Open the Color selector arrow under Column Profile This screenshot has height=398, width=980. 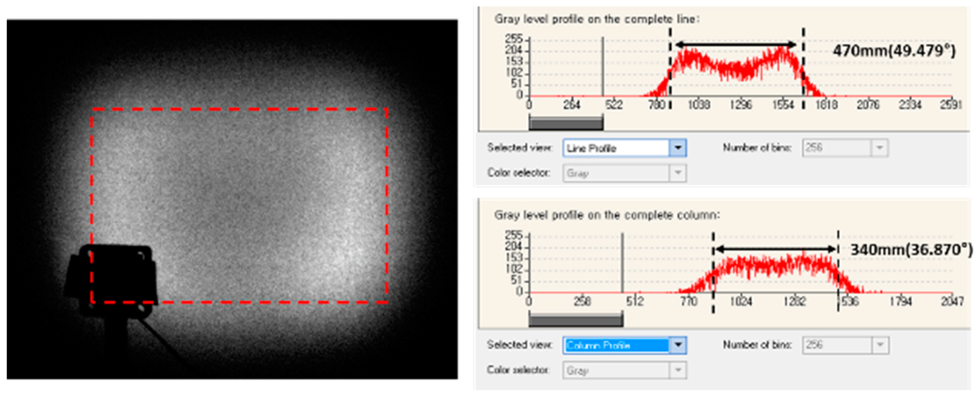tap(678, 370)
